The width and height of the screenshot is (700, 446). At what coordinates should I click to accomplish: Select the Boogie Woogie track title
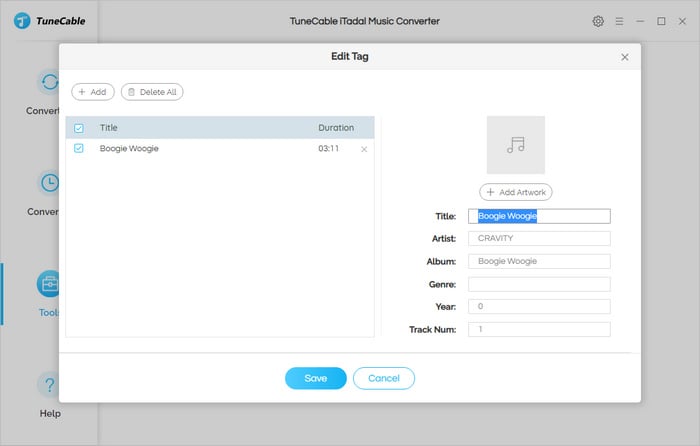click(x=129, y=148)
